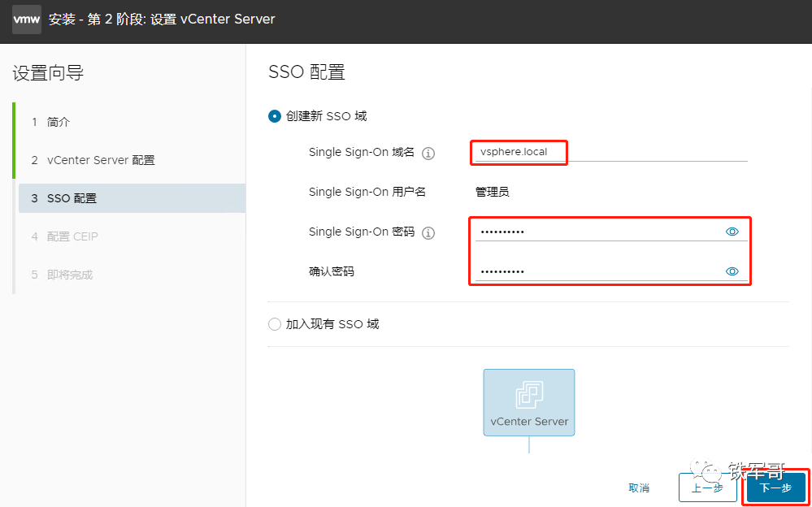Click the vCenter Server diagram tile

click(528, 402)
